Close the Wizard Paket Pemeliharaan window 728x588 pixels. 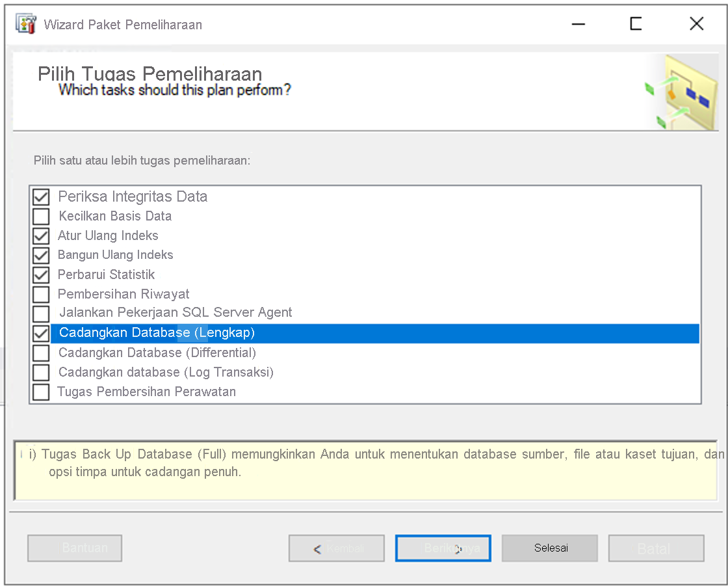point(696,23)
